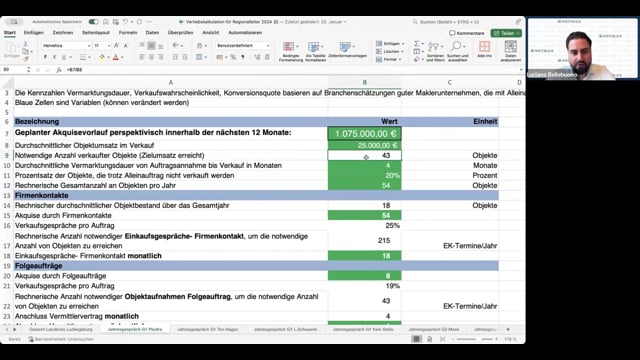The image size is (640, 360).
Task: Add a new sheet with plus button
Action: (x=508, y=329)
